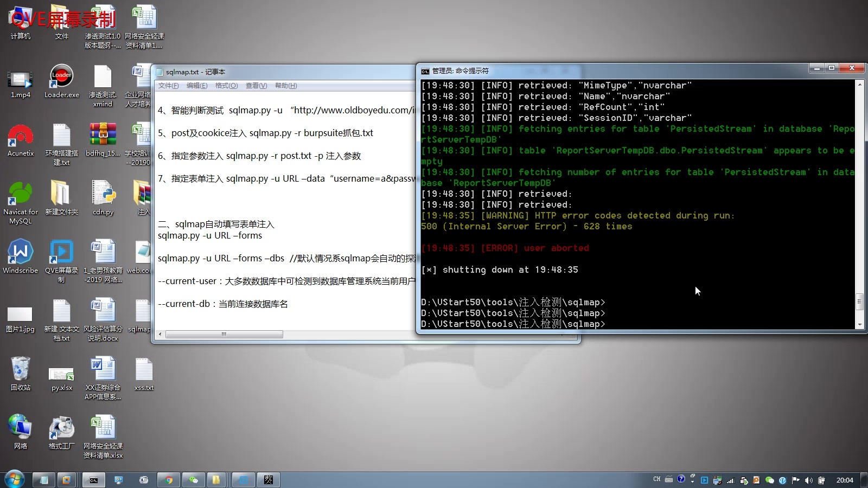Image resolution: width=868 pixels, height=488 pixels.
Task: Click the power plug tray icon
Action: (822, 480)
